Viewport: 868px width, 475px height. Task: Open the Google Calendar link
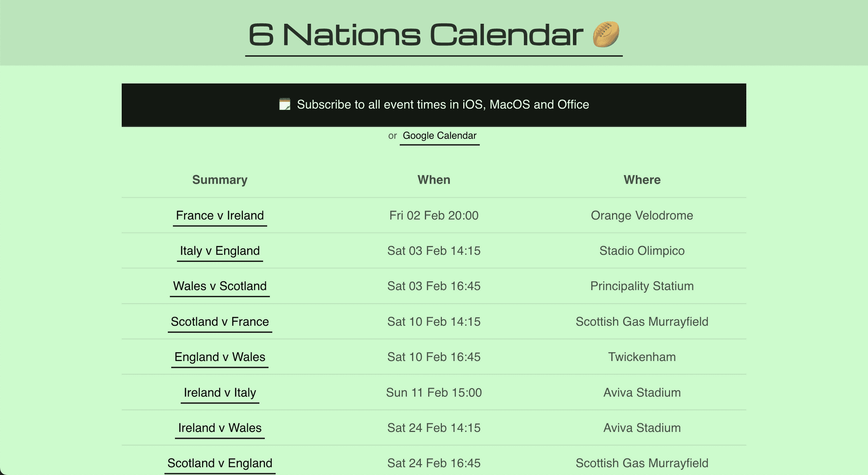tap(439, 136)
